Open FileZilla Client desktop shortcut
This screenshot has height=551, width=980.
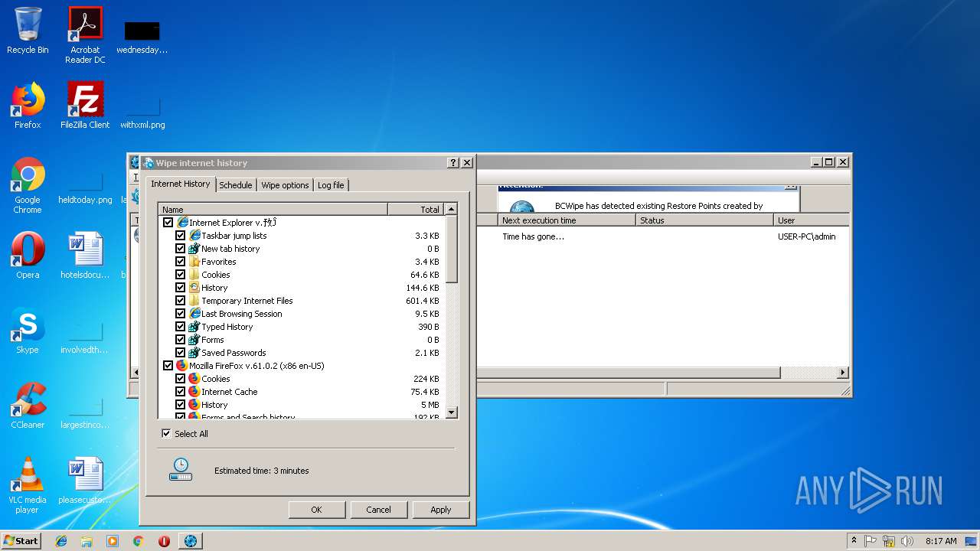point(85,106)
